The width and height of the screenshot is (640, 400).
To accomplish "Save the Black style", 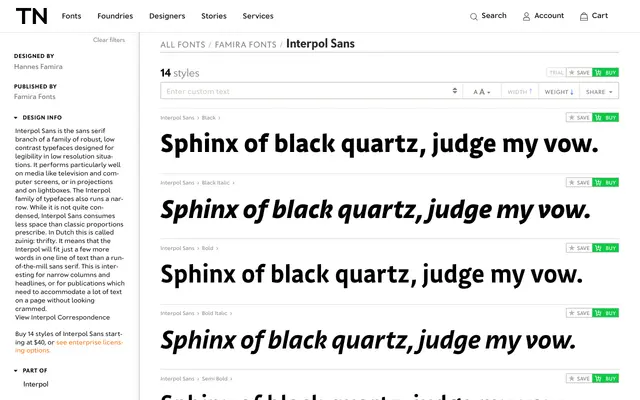I will [x=579, y=118].
